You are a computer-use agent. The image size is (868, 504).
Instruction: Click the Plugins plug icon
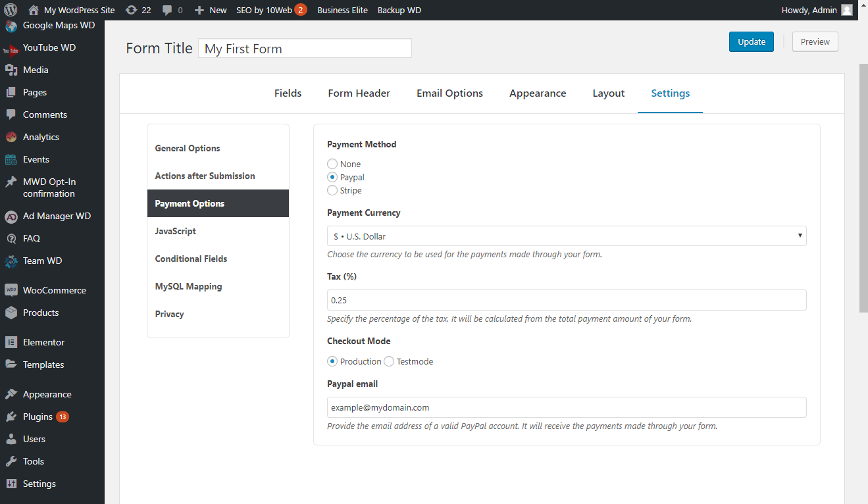(11, 416)
